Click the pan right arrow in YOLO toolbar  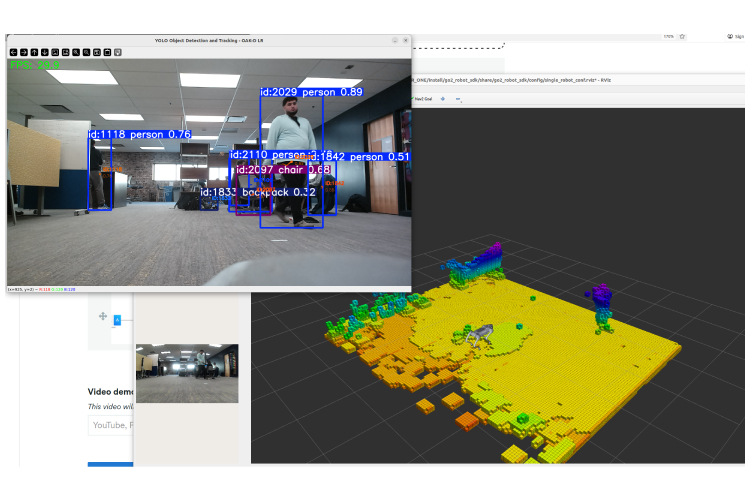click(x=24, y=51)
